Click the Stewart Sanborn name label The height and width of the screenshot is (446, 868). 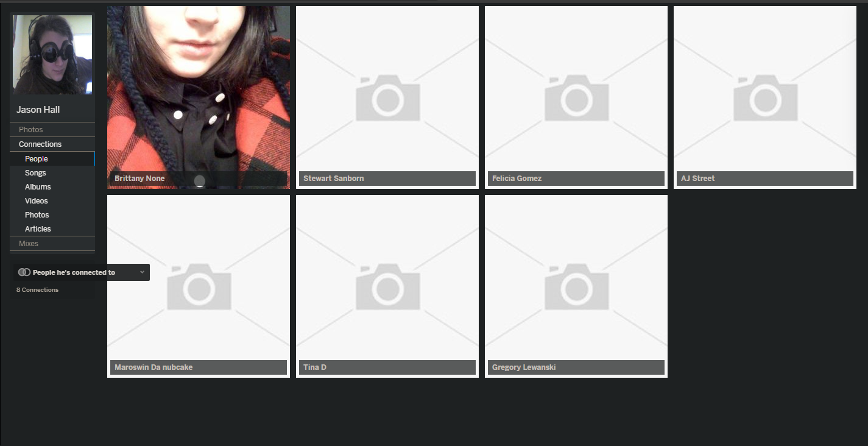334,179
